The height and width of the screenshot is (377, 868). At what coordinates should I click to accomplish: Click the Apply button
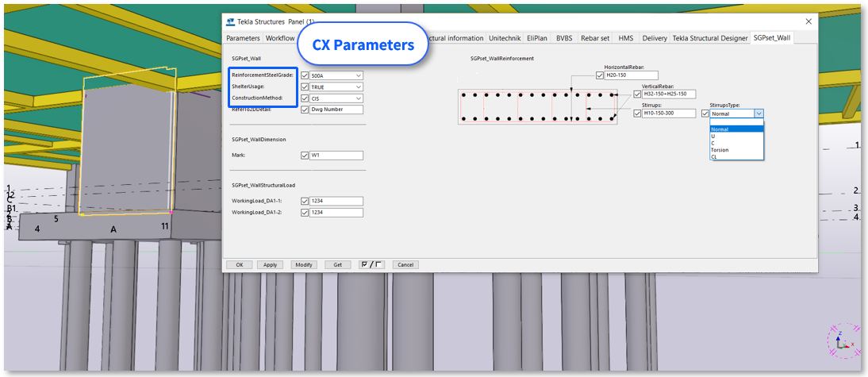pos(270,264)
